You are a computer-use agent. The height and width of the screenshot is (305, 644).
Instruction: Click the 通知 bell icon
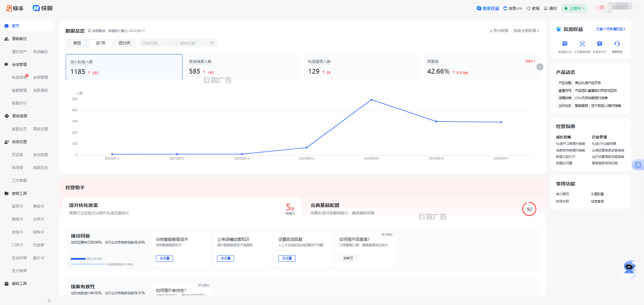[x=546, y=8]
